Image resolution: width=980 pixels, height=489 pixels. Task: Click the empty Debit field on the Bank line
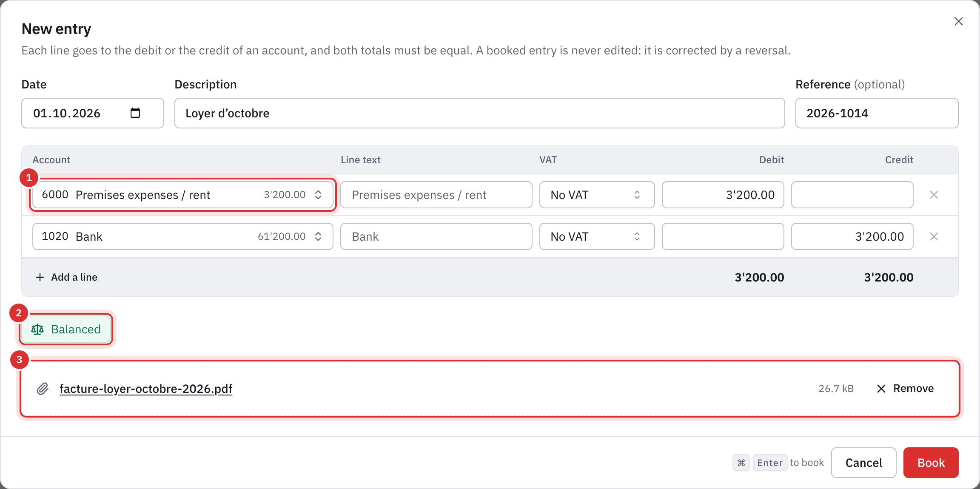tap(723, 236)
